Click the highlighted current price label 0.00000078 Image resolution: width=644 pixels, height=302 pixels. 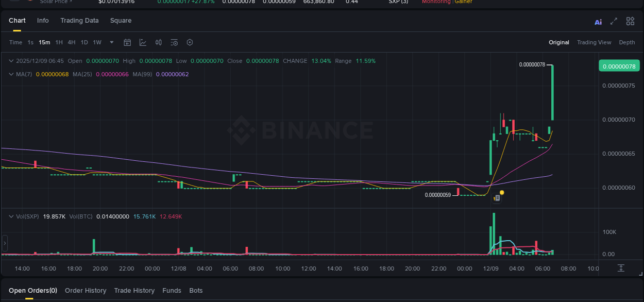(619, 66)
